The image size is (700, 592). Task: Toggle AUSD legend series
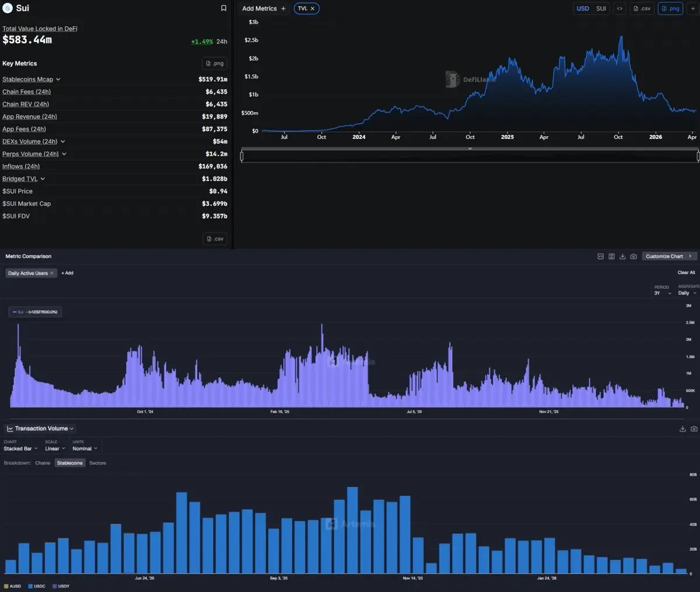pyautogui.click(x=13, y=586)
